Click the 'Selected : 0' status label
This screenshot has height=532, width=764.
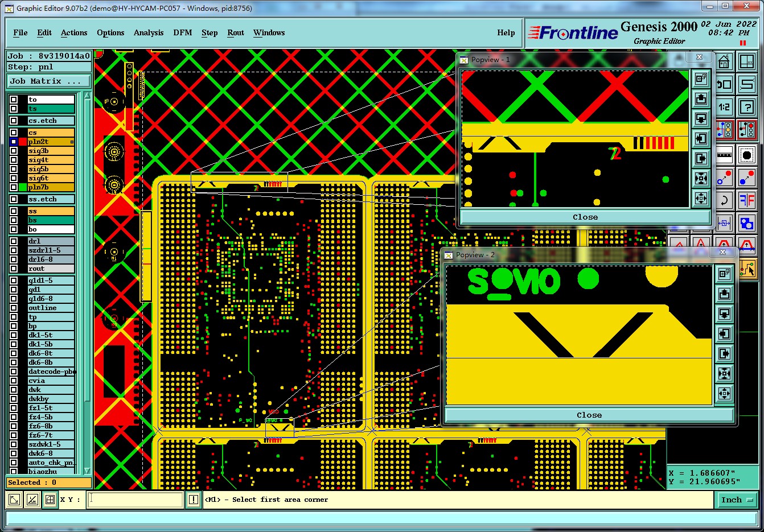point(48,482)
